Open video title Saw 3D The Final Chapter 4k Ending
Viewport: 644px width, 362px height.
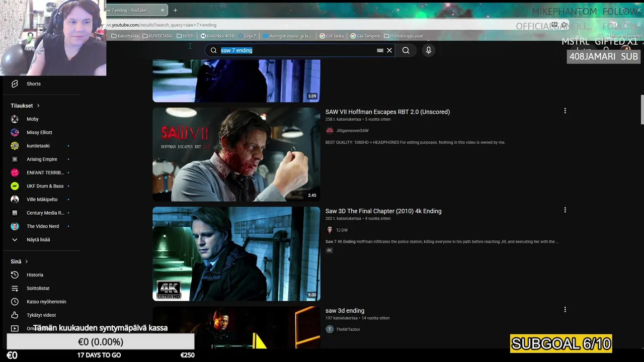pyautogui.click(x=383, y=211)
